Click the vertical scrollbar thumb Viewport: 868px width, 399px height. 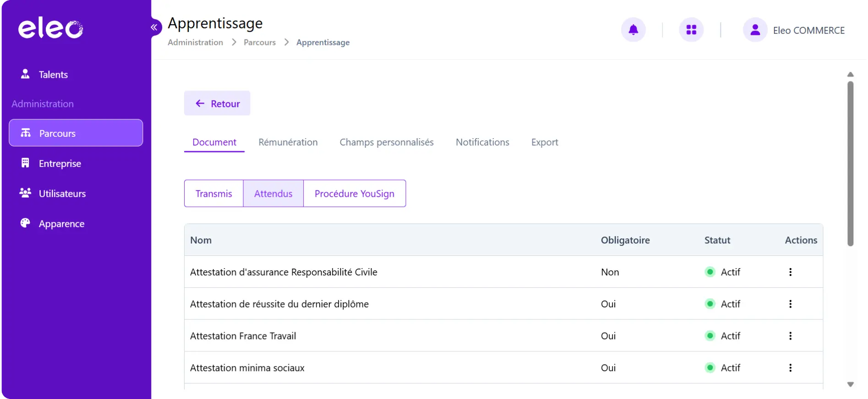tap(850, 164)
